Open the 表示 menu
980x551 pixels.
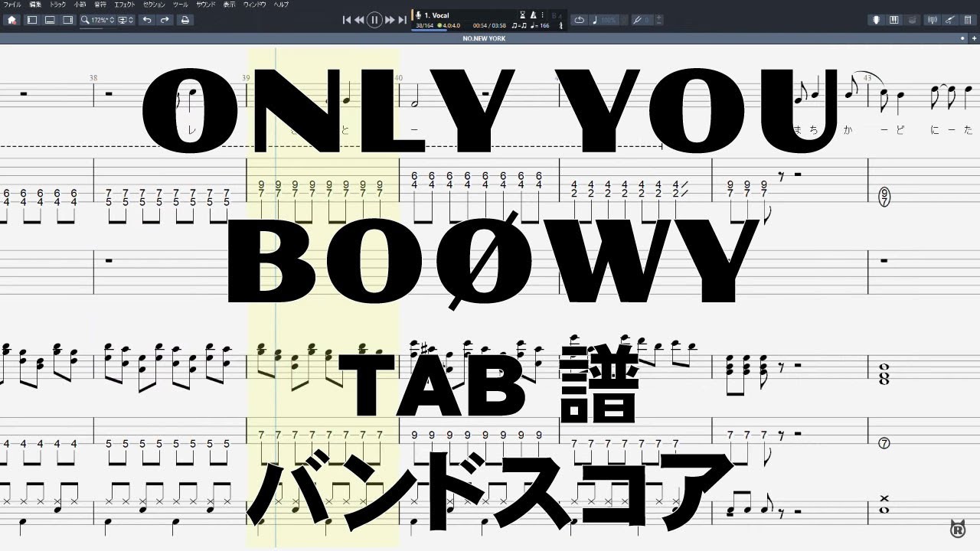pyautogui.click(x=230, y=5)
